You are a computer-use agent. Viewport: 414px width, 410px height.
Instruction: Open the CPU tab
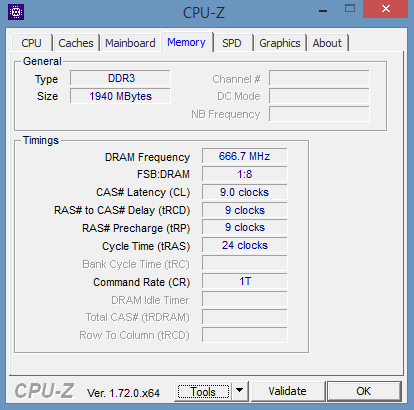pyautogui.click(x=32, y=43)
